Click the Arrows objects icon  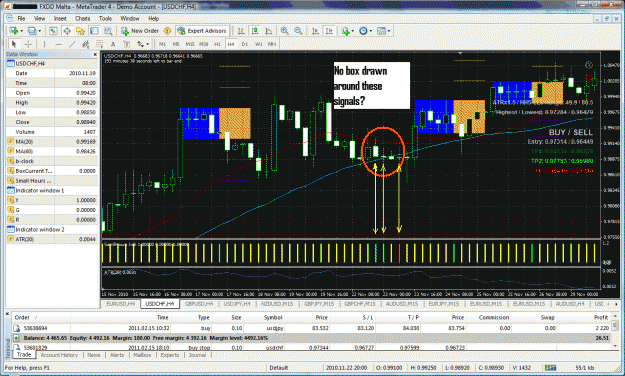point(140,44)
